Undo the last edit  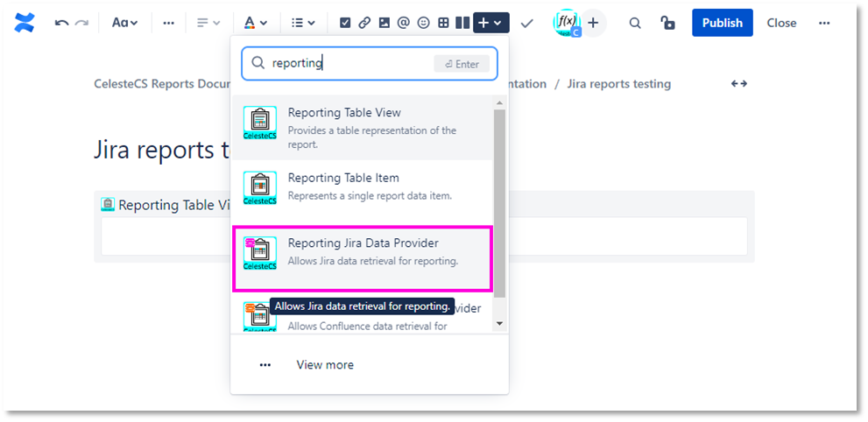coord(61,23)
